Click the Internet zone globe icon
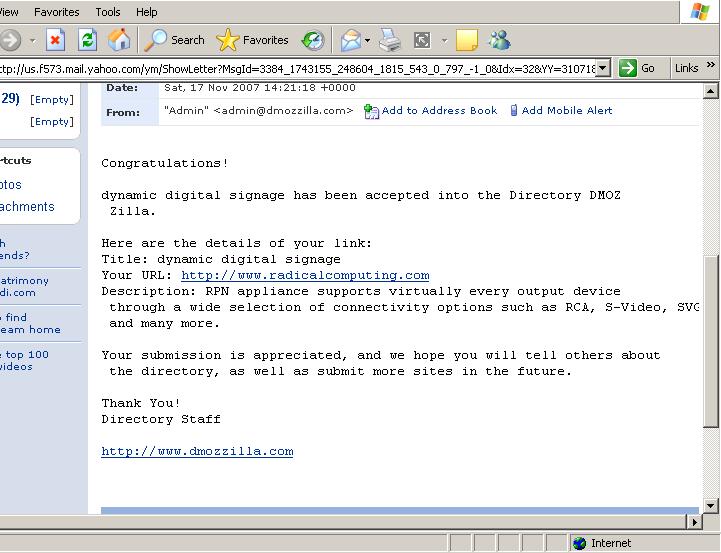This screenshot has width=721, height=553. pos(579,543)
